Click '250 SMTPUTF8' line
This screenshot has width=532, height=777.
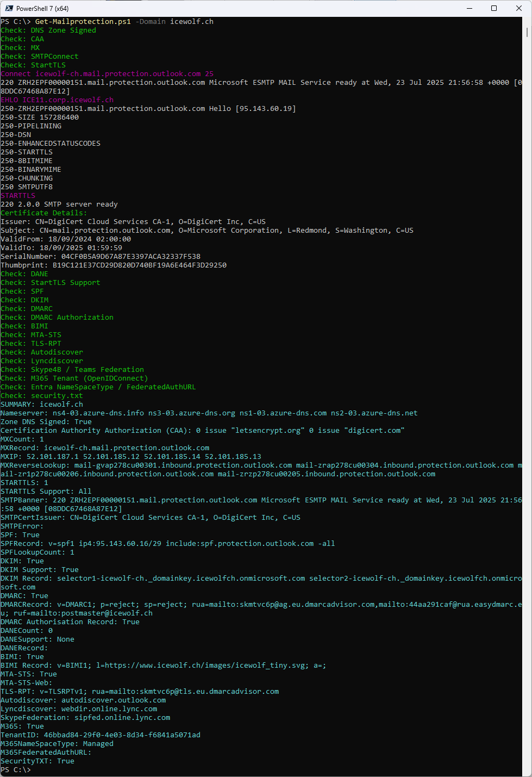[x=27, y=187]
